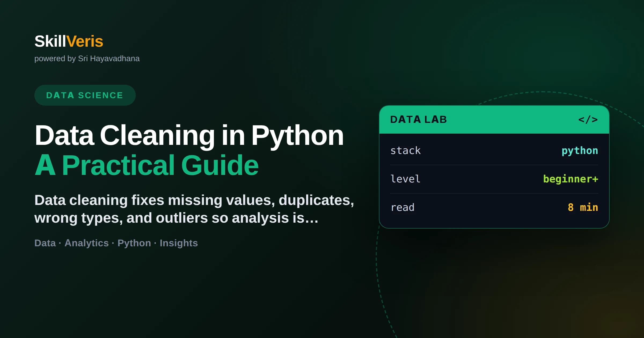Click the 'read' row label
The width and height of the screenshot is (644, 338).
[x=402, y=207]
